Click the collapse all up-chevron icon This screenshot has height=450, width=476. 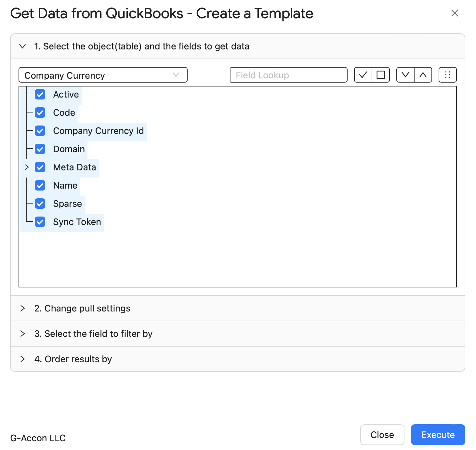[x=423, y=75]
